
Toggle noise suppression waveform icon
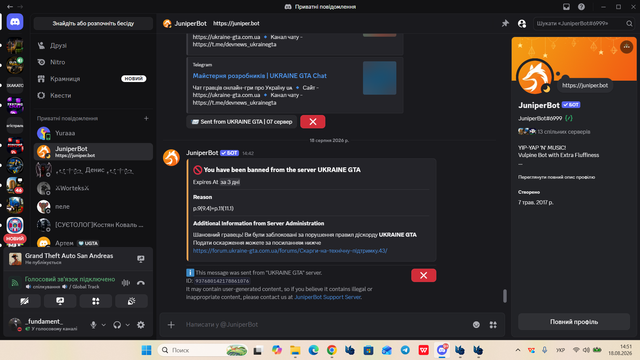[x=126, y=282]
